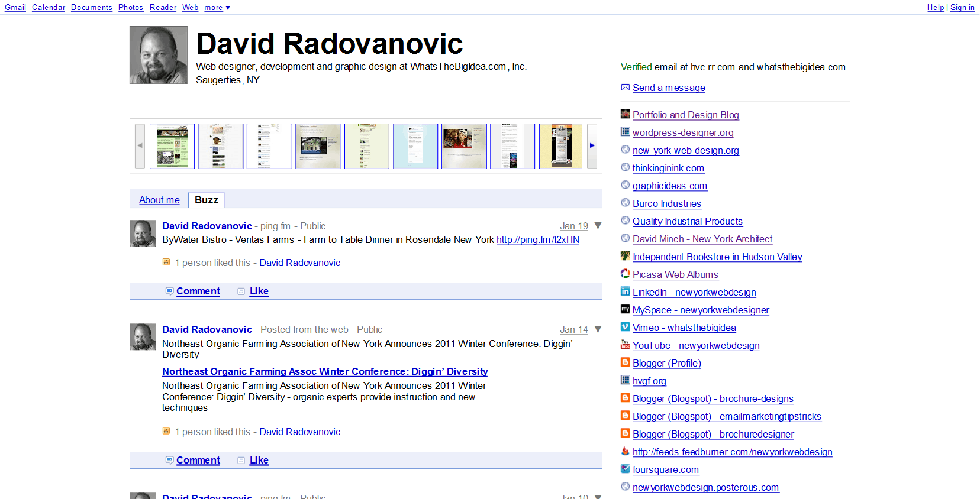Open the thumbnail with red portrait image
Image resolution: width=980 pixels, height=499 pixels.
pyautogui.click(x=464, y=146)
